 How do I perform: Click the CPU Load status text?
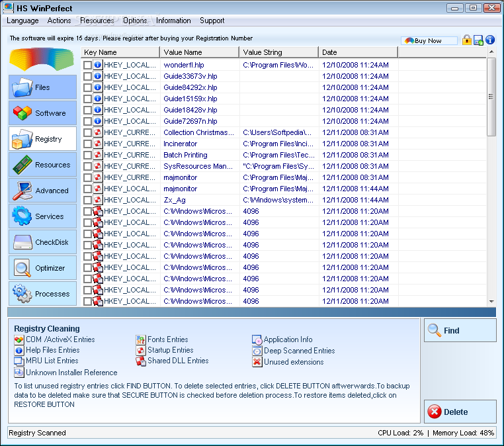point(401,433)
